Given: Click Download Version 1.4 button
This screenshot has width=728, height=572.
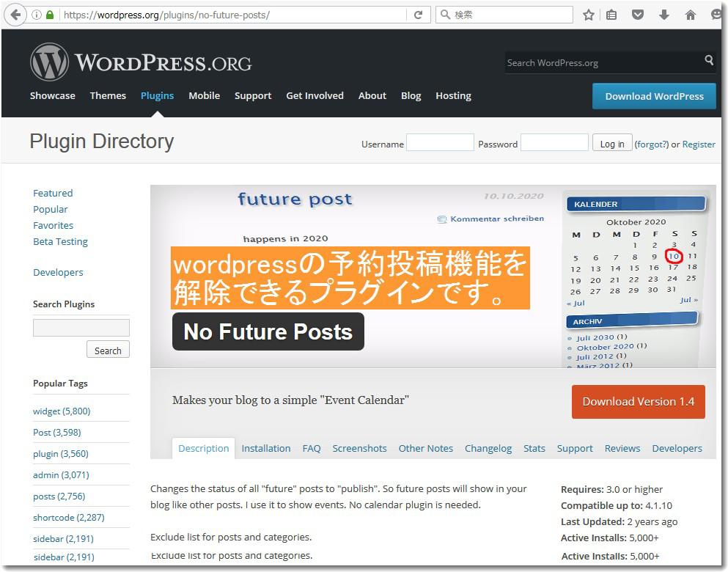Looking at the screenshot, I should click(x=639, y=402).
